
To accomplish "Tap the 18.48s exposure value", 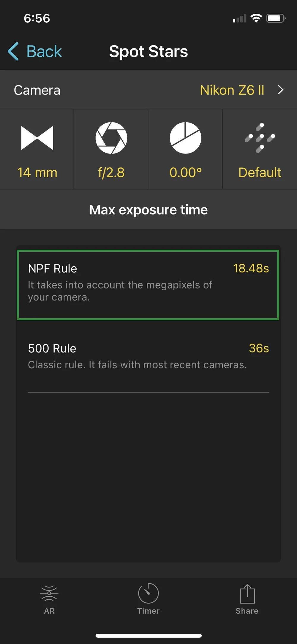I will click(251, 268).
